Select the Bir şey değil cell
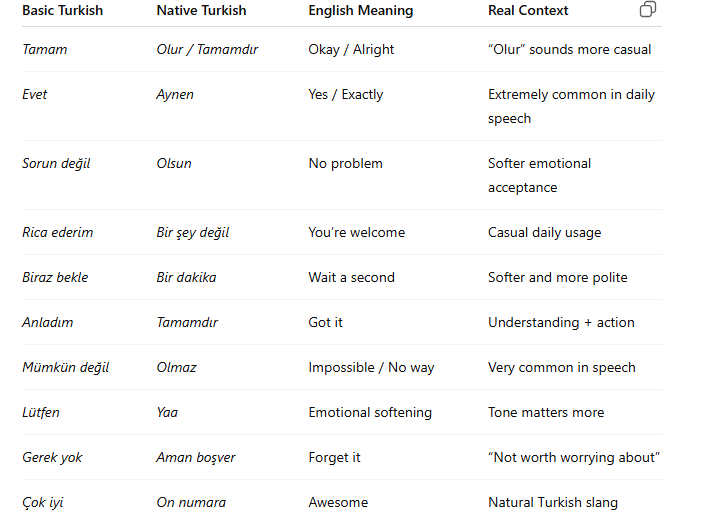 193,233
